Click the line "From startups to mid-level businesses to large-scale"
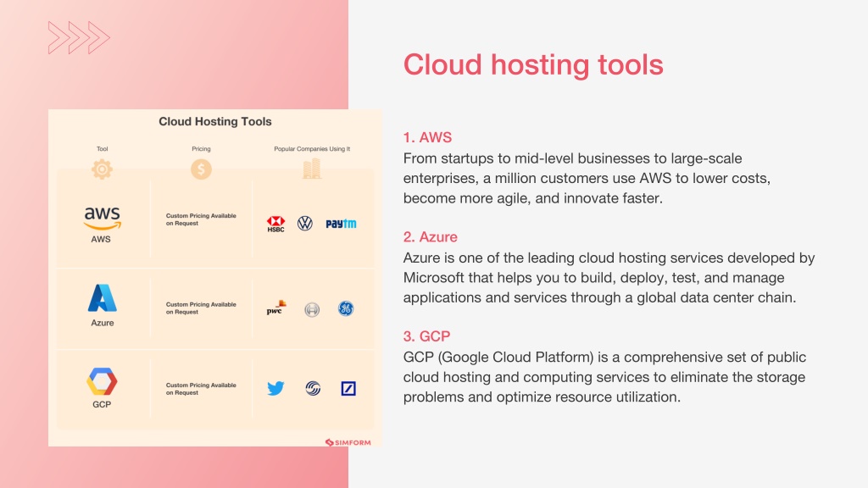The image size is (868, 488). 572,158
